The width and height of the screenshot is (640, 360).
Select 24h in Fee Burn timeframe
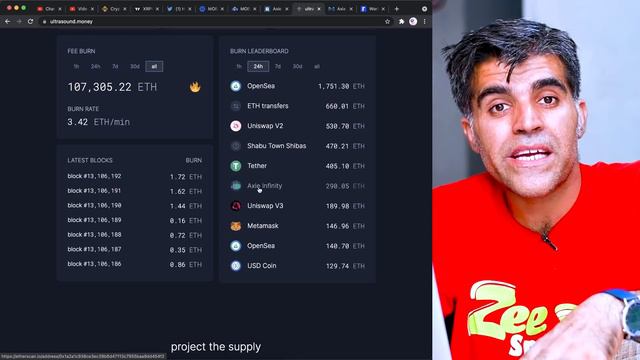96,66
